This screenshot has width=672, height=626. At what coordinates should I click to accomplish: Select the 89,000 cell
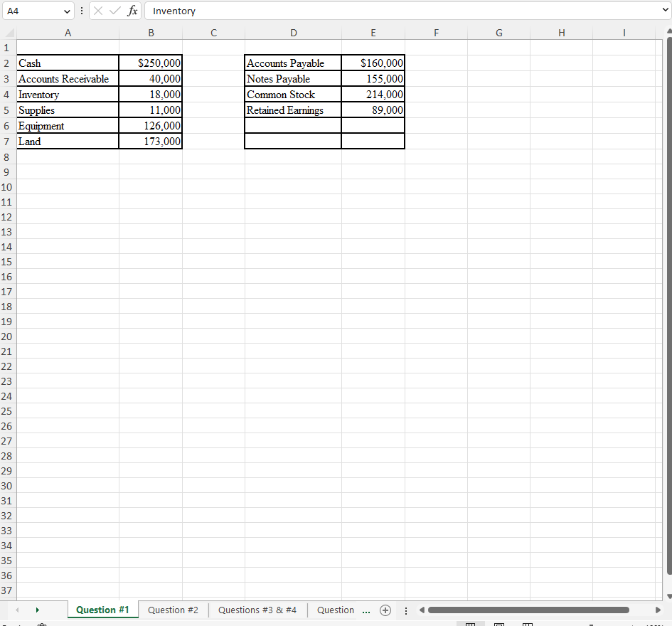click(373, 110)
